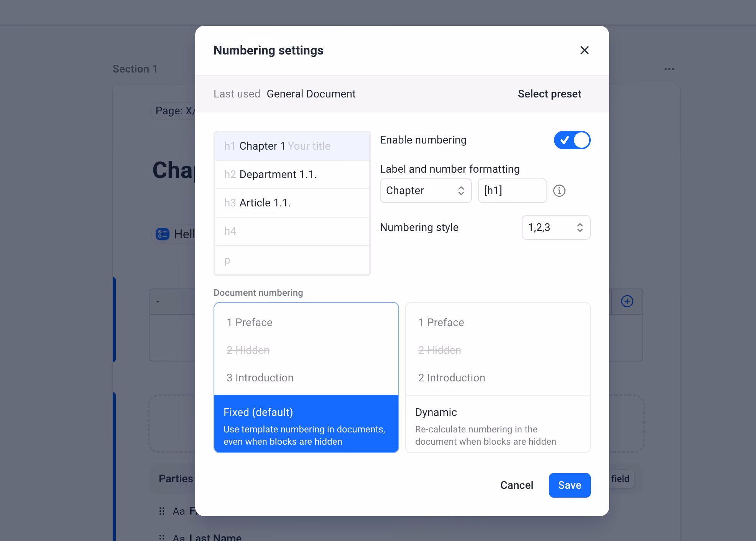Open the Numbering style 1,2,3 dropdown
Image resolution: width=756 pixels, height=541 pixels.
tap(556, 228)
